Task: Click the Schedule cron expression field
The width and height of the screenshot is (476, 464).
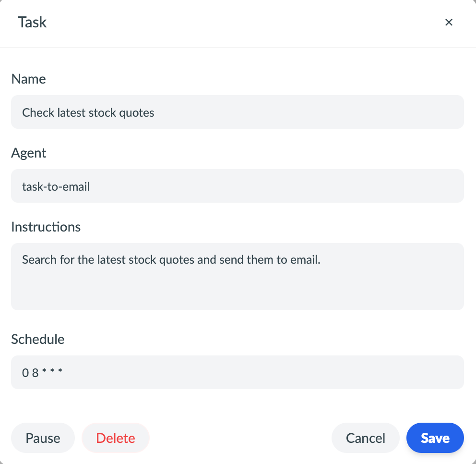Action: coord(238,372)
